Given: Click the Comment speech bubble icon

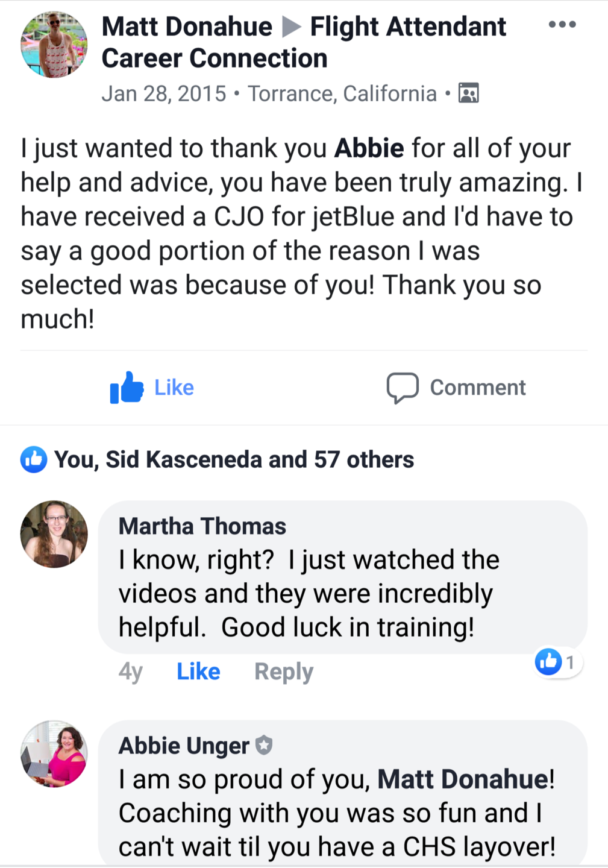Looking at the screenshot, I should click(x=402, y=388).
